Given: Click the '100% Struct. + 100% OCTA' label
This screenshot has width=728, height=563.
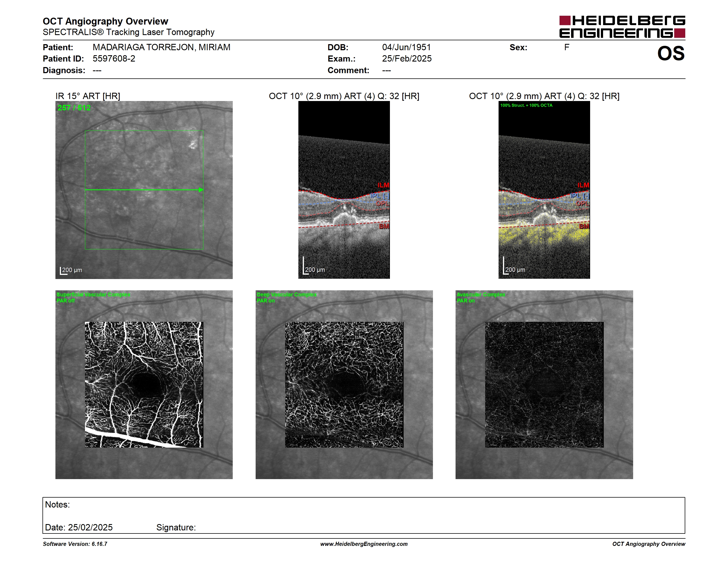Looking at the screenshot, I should pyautogui.click(x=526, y=105).
